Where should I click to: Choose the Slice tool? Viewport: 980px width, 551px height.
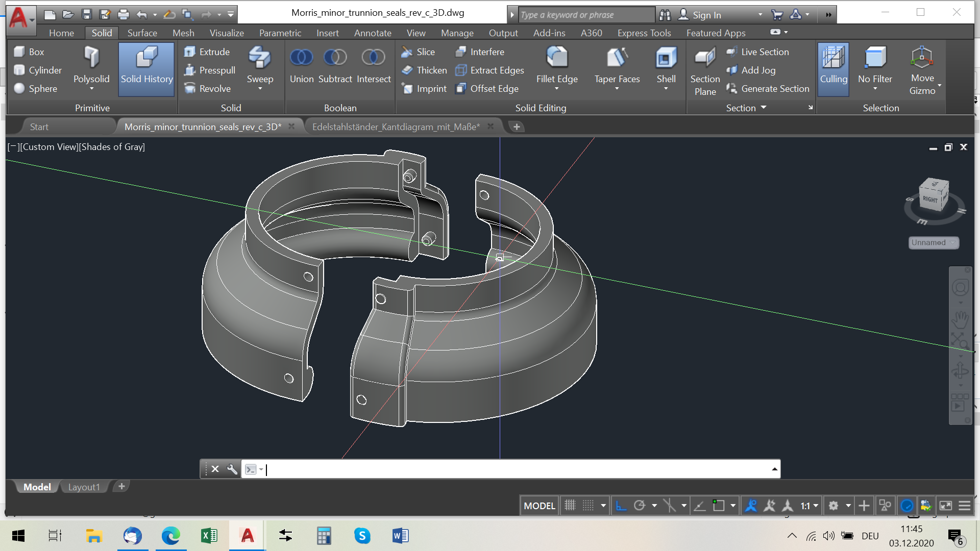[x=418, y=52]
